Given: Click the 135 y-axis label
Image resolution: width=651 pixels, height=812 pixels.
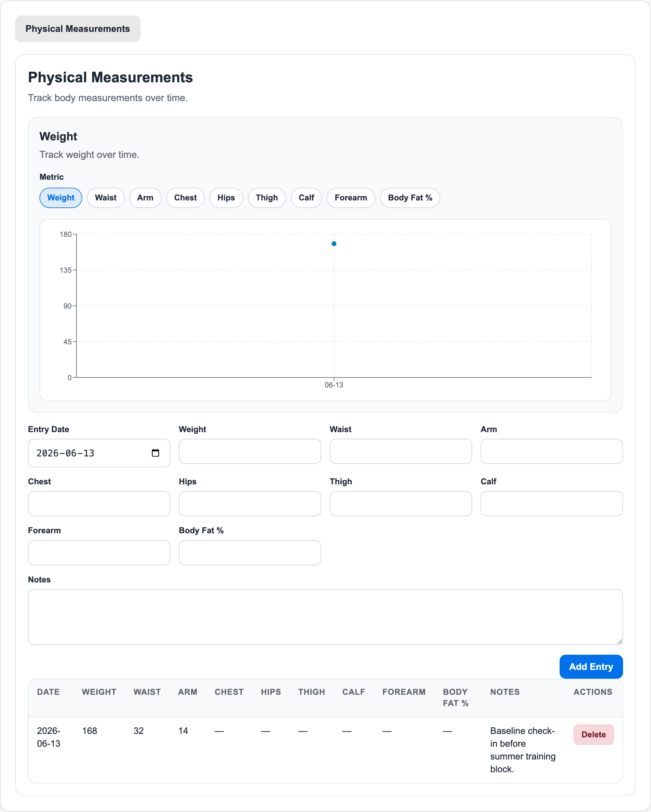Looking at the screenshot, I should click(x=66, y=270).
